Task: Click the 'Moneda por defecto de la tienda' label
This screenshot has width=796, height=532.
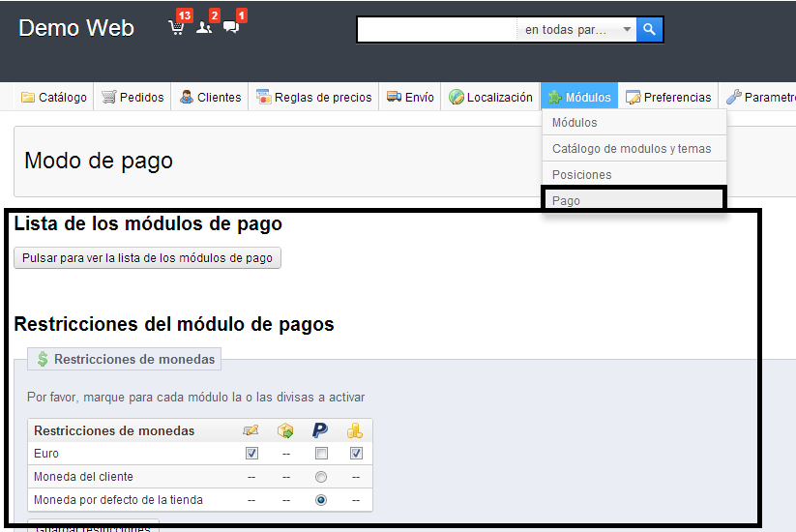Action: [118, 500]
